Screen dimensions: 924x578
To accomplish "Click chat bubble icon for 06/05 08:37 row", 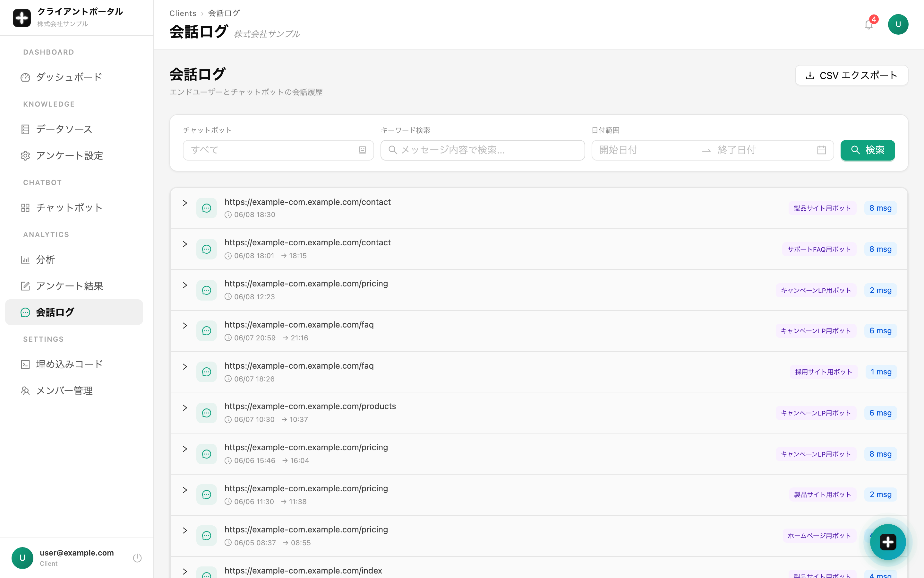I will pyautogui.click(x=207, y=536).
